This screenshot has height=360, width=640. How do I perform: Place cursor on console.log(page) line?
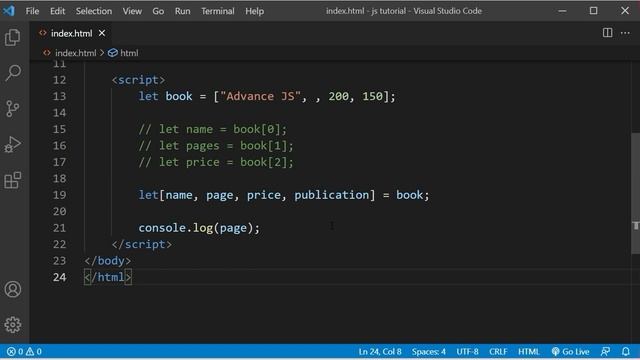pyautogui.click(x=199, y=228)
